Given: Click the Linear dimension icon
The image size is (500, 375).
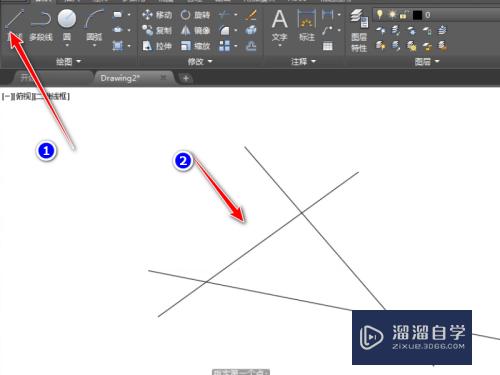Looking at the screenshot, I should (x=328, y=14).
